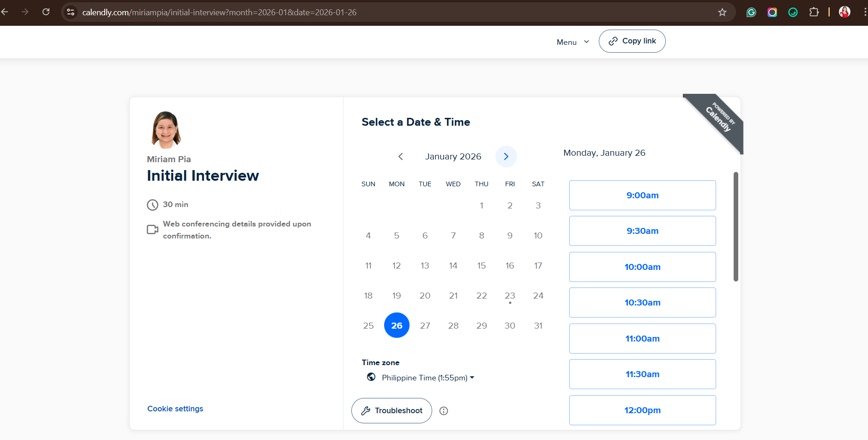Select the 10:30am time slot
Image resolution: width=868 pixels, height=440 pixels.
click(642, 302)
